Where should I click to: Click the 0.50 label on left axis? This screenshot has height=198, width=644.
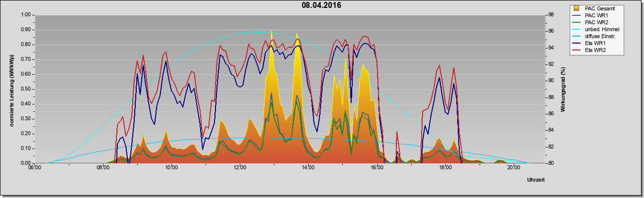[x=26, y=89]
